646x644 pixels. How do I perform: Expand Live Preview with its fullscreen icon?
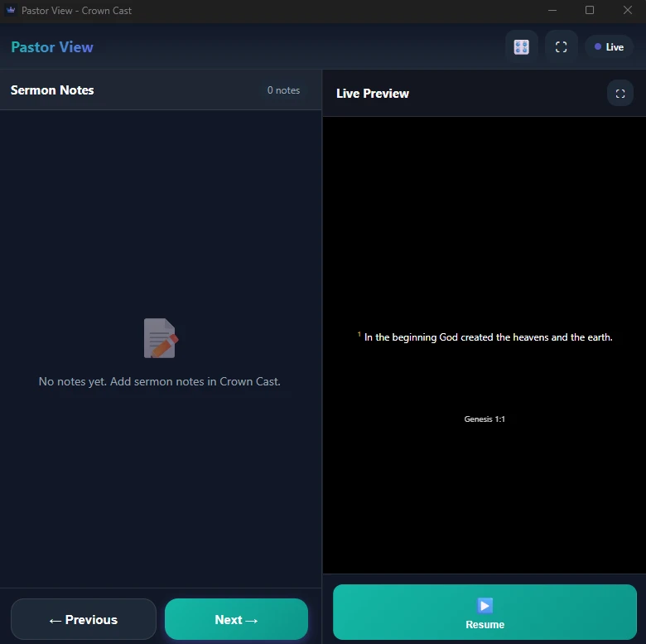pos(619,94)
